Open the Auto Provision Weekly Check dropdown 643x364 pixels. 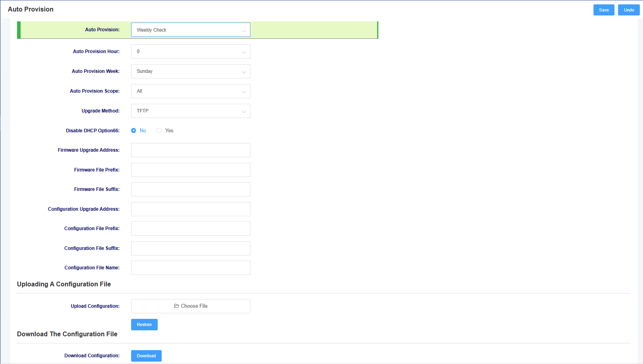coord(191,30)
